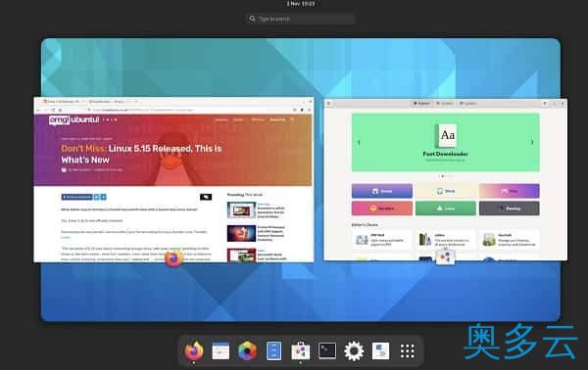Show all applications via grid icon
588x370 pixels.
pyautogui.click(x=408, y=351)
